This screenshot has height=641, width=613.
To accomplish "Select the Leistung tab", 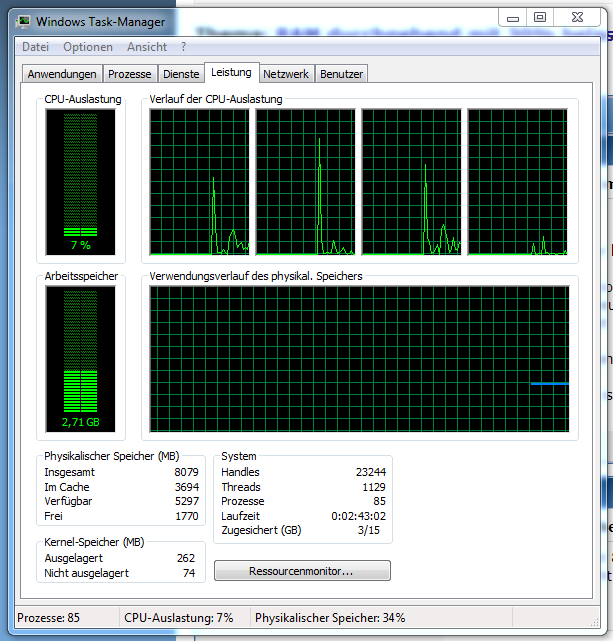I will pos(231,72).
